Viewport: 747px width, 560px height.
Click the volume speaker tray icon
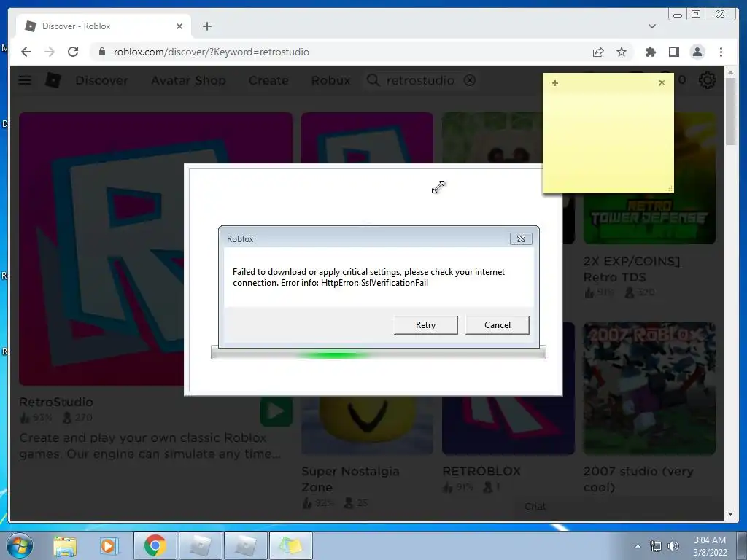coord(673,546)
